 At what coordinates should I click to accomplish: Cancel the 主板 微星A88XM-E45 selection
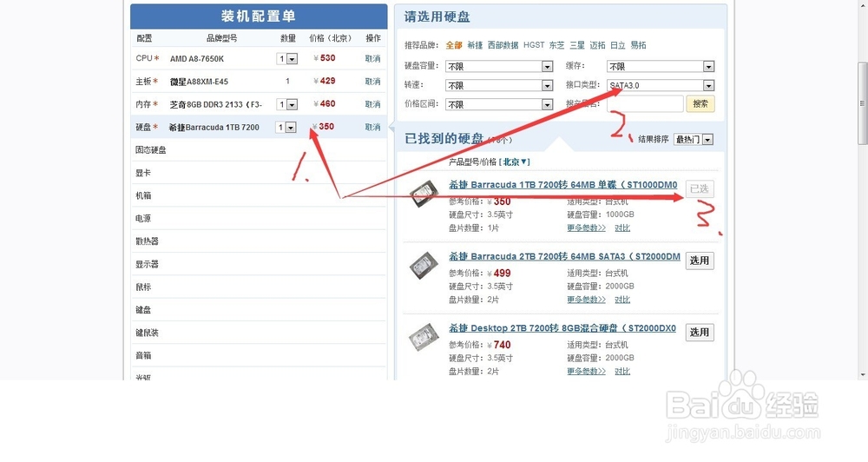pyautogui.click(x=372, y=82)
